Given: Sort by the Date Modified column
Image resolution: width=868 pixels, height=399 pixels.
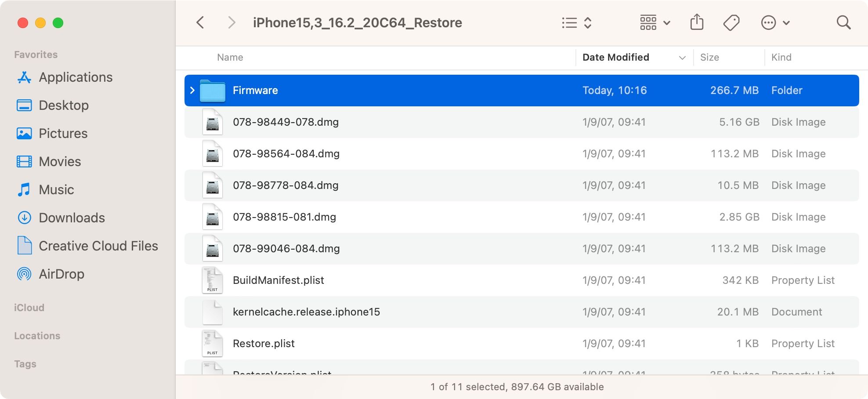Looking at the screenshot, I should 616,58.
